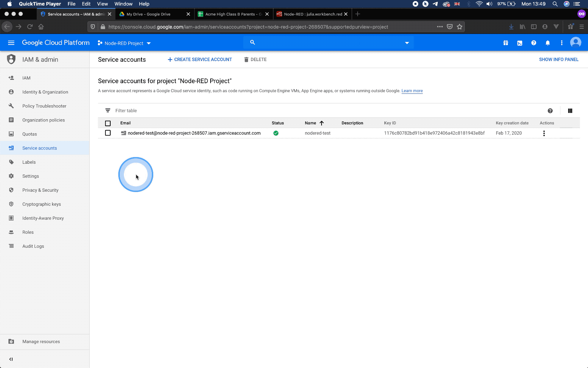Collapse the IAM sidebar panel

pos(11,359)
